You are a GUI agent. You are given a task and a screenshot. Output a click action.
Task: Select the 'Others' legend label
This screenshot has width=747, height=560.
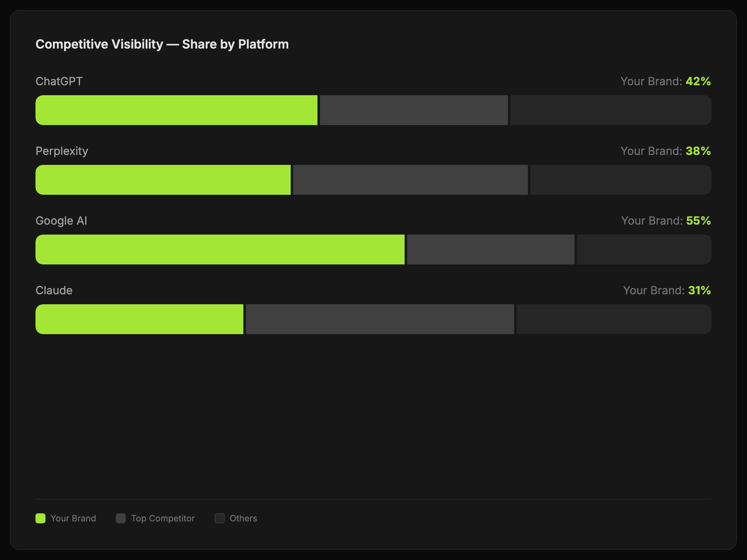pyautogui.click(x=243, y=518)
